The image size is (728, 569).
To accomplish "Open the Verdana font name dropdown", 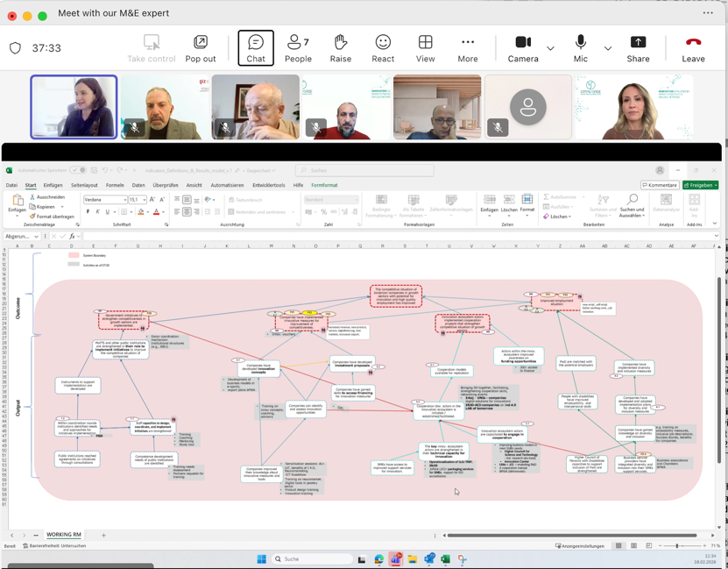I will [103, 200].
